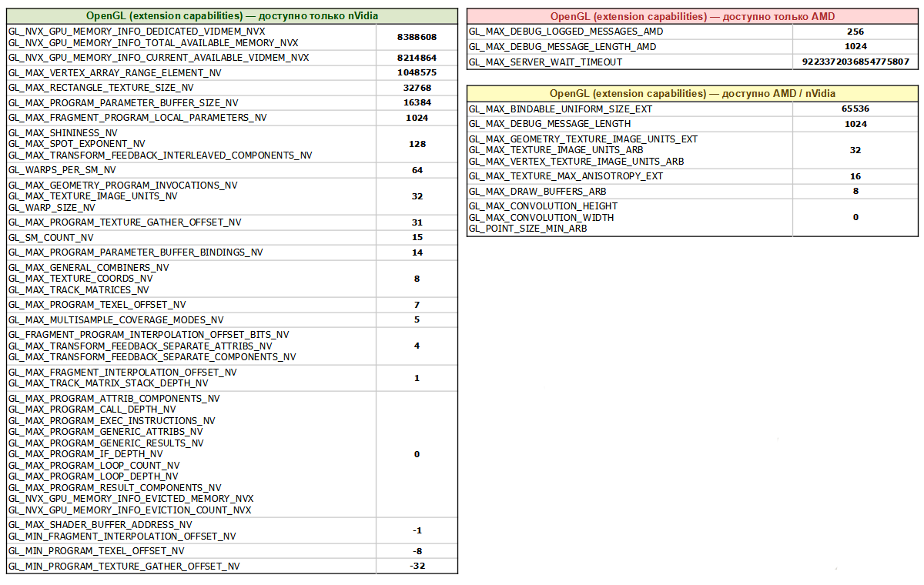This screenshot has height=585, width=924.
Task: Select GL_NVX_GPU_MEMORY_INFO_CURRENT_AVAILABLE_VIDMEM_NVX row
Action: [232, 58]
